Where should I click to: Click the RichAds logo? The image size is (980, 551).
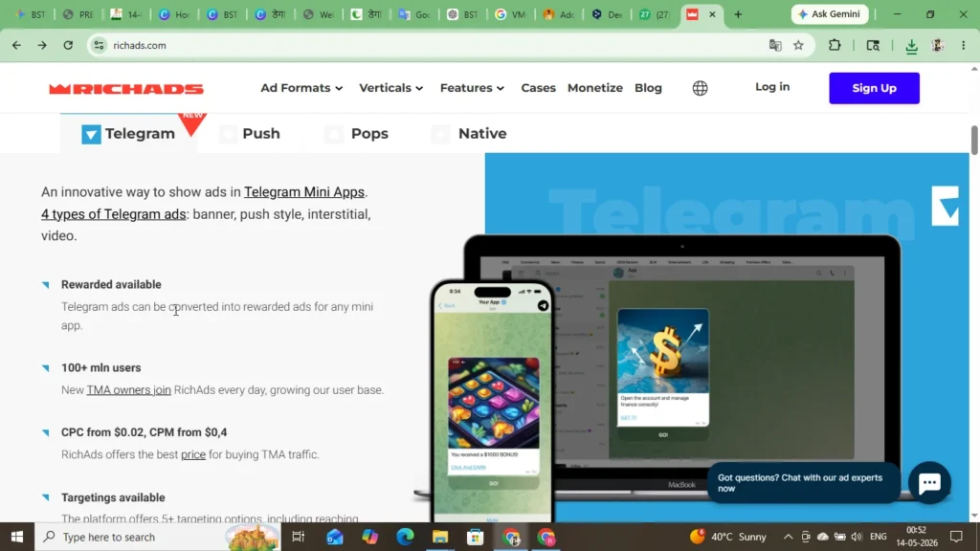pos(126,89)
